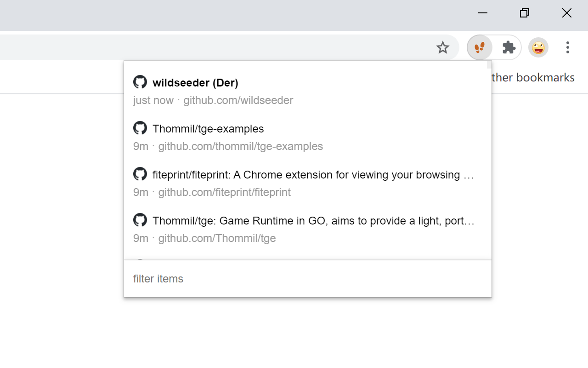588x368 pixels.
Task: Bookmark this page with the star icon
Action: point(442,47)
